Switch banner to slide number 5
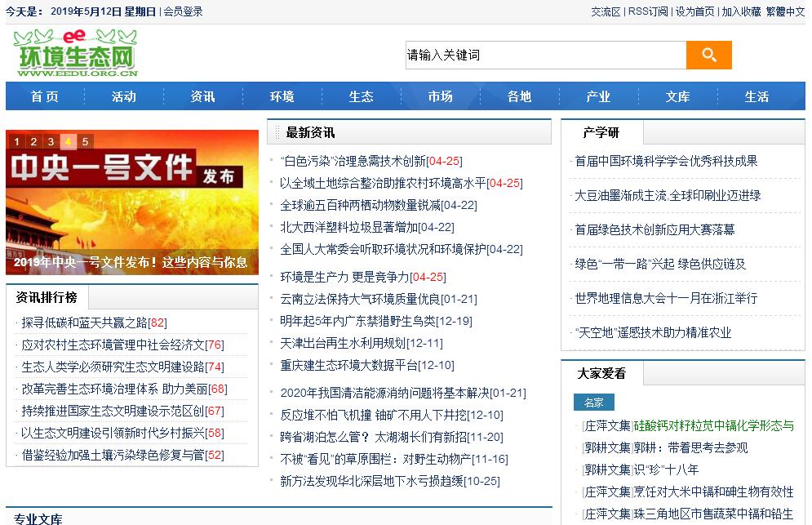This screenshot has height=525, width=812. 85,141
